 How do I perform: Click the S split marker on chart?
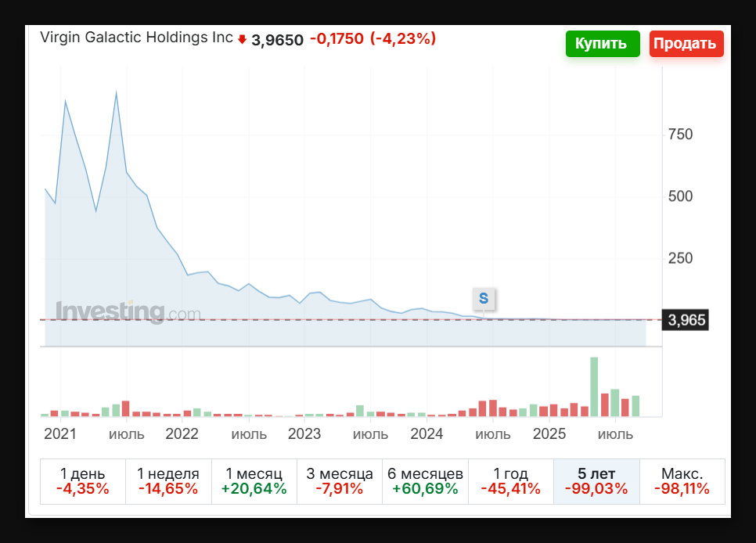tap(484, 299)
